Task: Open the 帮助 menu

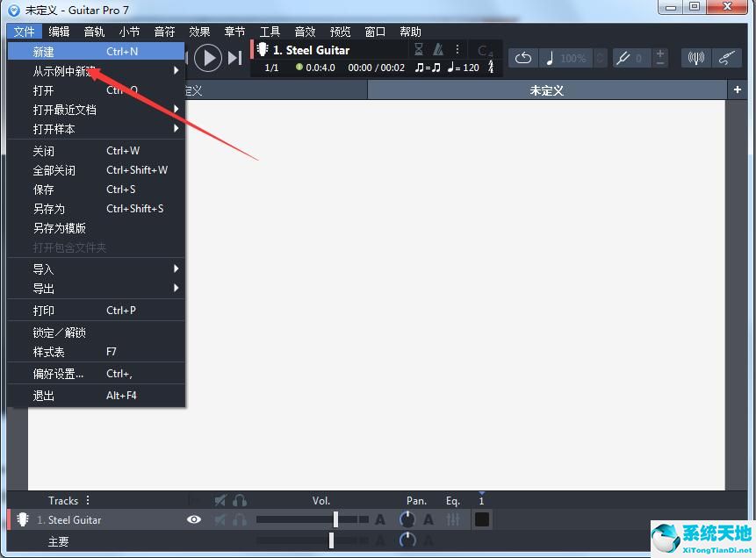Action: tap(410, 32)
